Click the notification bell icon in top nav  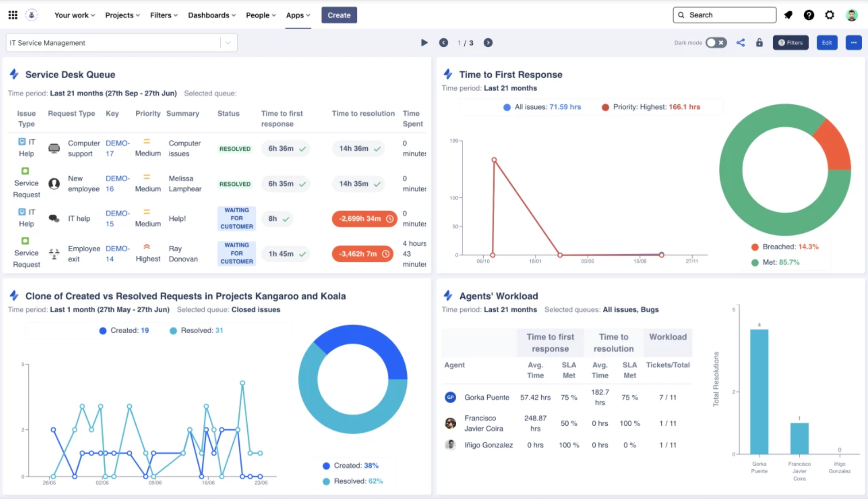pos(789,14)
